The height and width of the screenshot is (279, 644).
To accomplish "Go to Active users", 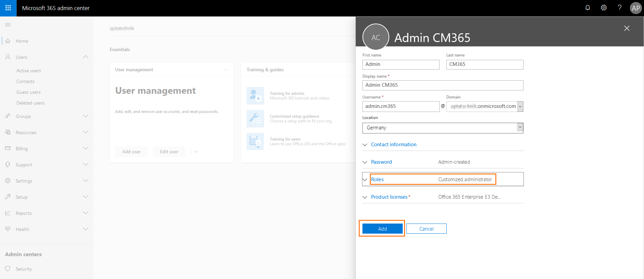I will [29, 71].
